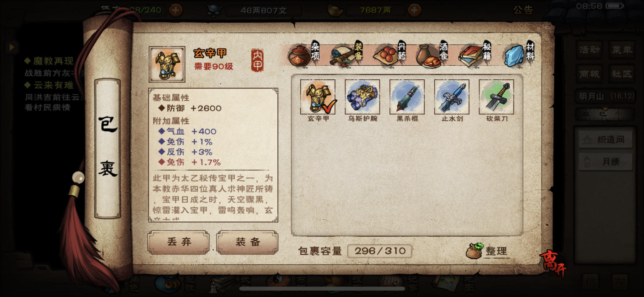644x297 pixels.
Task: Click the 玄辛甲 detail thumbnail
Action: pos(167,64)
